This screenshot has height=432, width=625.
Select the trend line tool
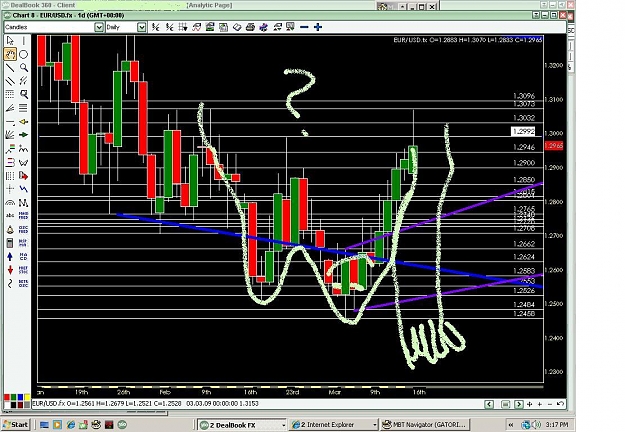pos(10,68)
